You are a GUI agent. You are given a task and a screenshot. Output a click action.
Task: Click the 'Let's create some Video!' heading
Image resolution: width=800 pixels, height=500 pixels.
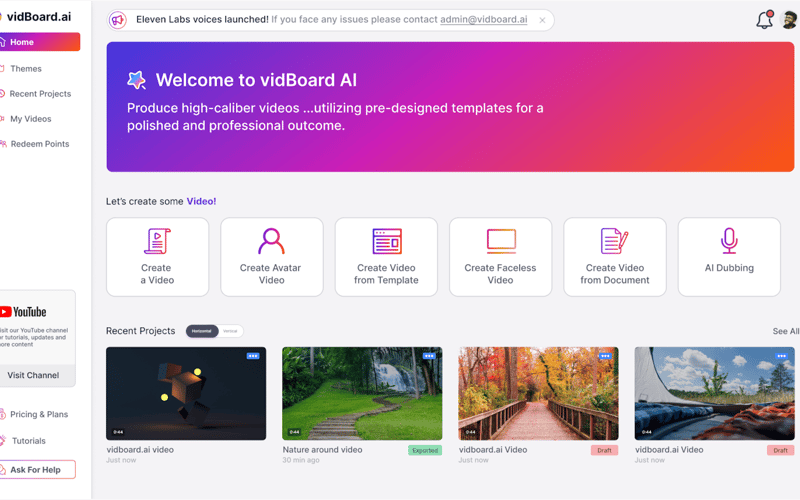point(161,202)
